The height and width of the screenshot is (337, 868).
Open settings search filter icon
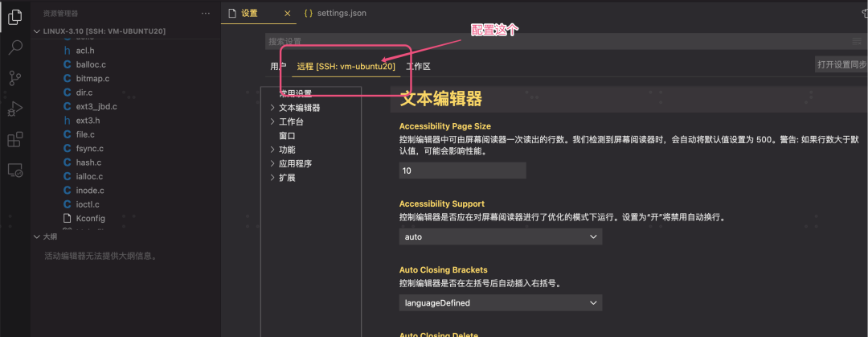(857, 41)
